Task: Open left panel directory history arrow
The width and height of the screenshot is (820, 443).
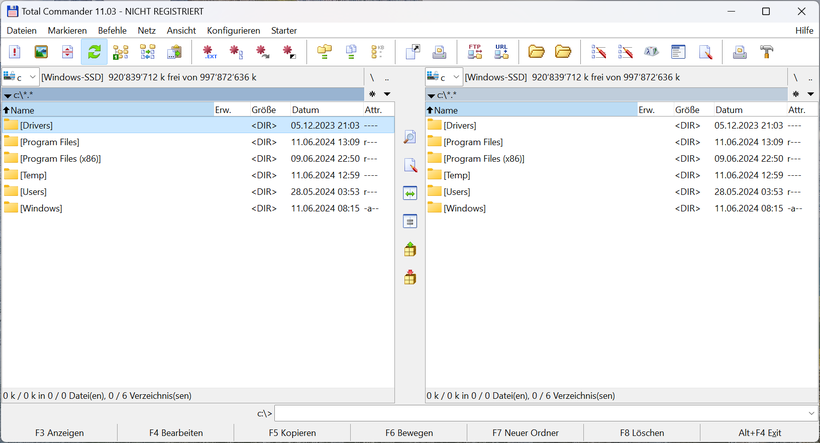Action: pyautogui.click(x=387, y=94)
